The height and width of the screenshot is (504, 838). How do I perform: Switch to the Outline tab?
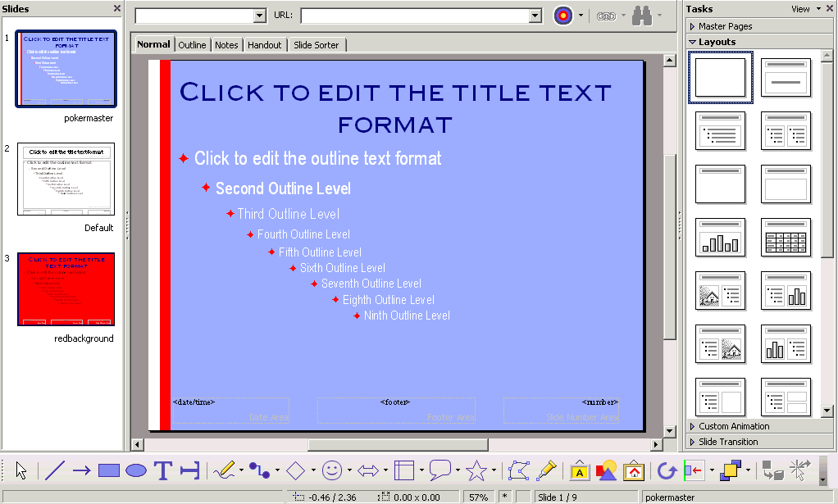click(192, 45)
